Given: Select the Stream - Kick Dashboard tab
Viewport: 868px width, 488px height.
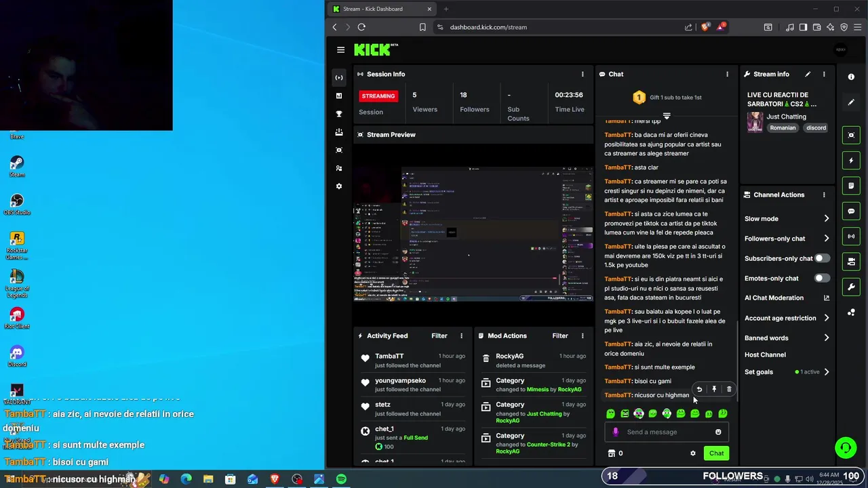Looking at the screenshot, I should (382, 9).
